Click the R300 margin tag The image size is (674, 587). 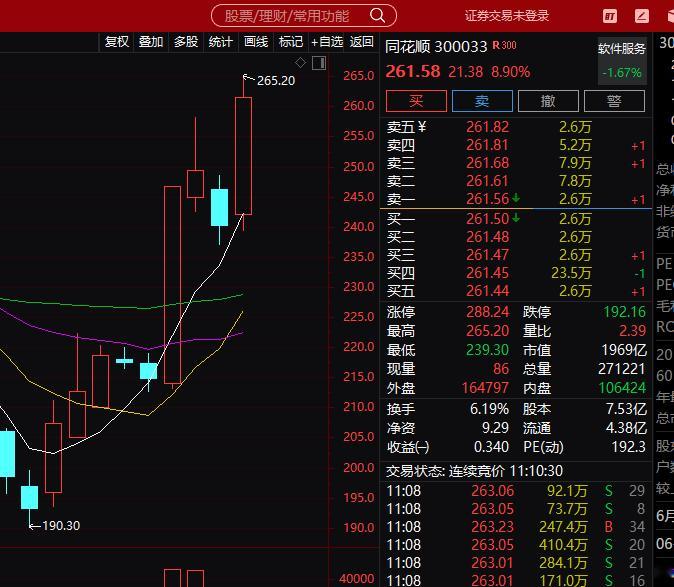tap(504, 45)
